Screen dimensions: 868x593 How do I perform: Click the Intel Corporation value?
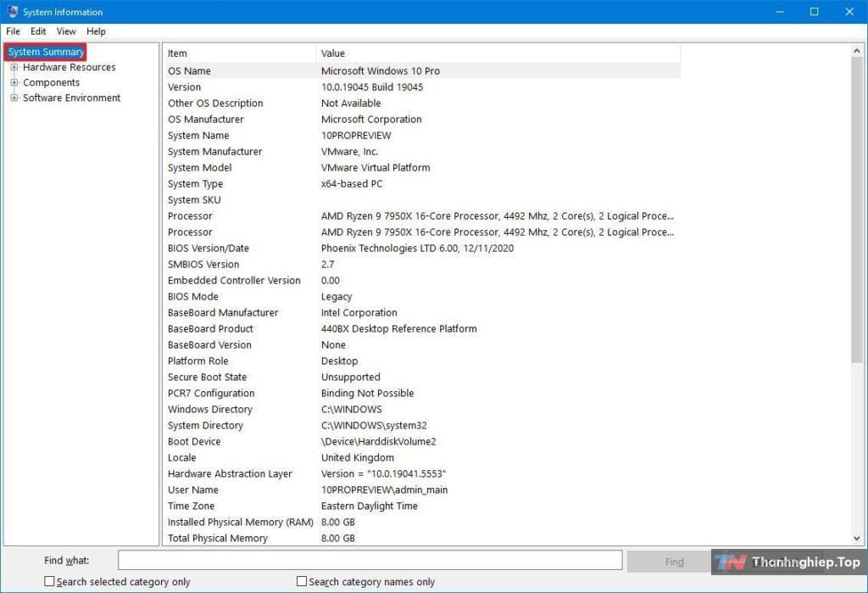[x=359, y=312]
